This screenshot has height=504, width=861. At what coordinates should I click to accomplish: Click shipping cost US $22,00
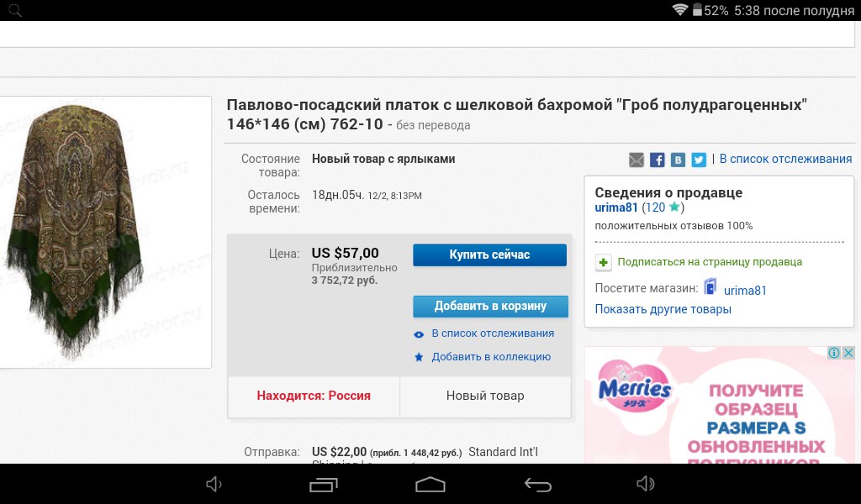tap(339, 452)
